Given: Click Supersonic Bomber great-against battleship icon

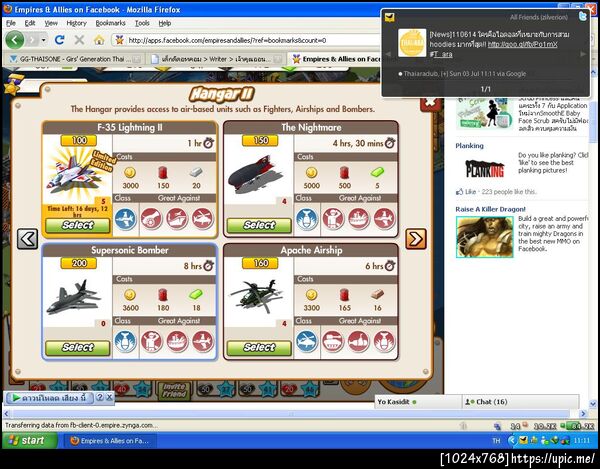Looking at the screenshot, I should [x=177, y=341].
